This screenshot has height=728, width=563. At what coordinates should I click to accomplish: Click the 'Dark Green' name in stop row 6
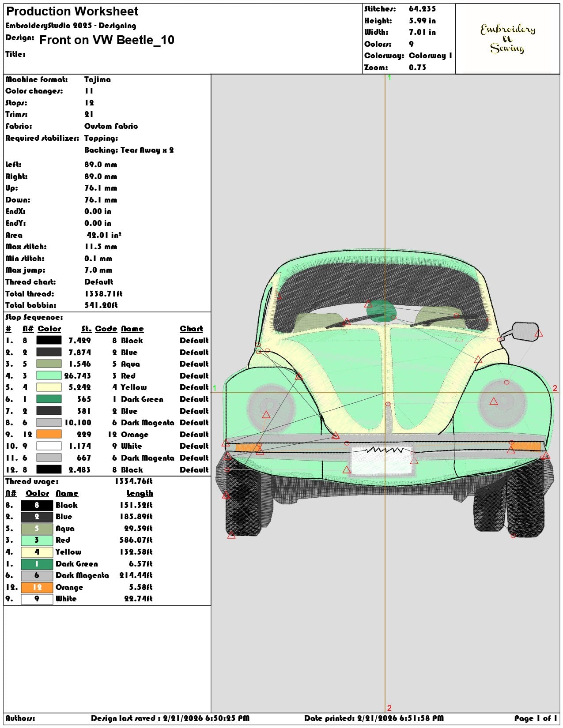pos(142,399)
